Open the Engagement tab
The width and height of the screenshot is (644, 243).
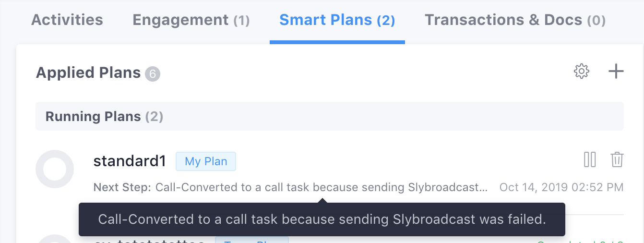point(191,20)
